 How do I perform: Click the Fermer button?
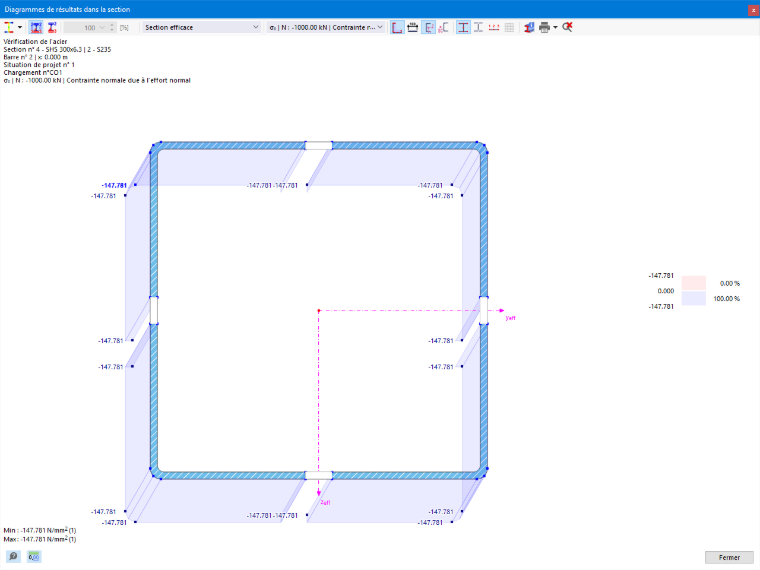tap(729, 557)
